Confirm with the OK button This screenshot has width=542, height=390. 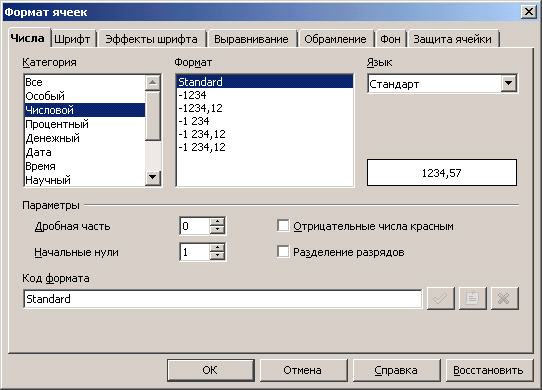pos(210,370)
